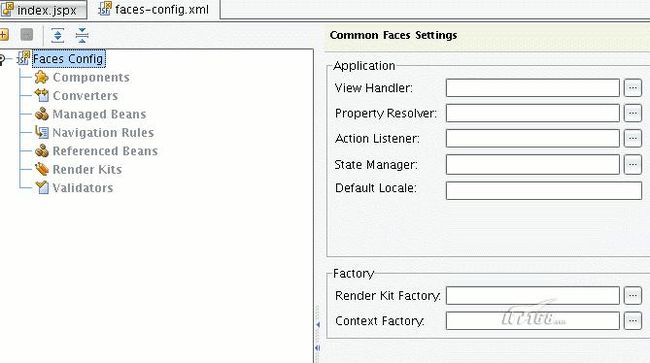Click the Expand All toolbar icon
This screenshot has height=363, width=650.
pos(58,35)
